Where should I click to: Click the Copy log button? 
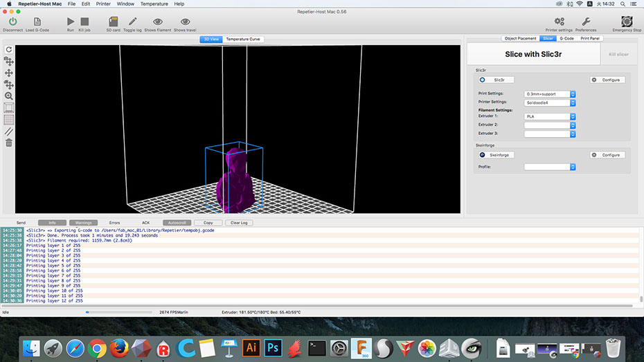point(208,222)
